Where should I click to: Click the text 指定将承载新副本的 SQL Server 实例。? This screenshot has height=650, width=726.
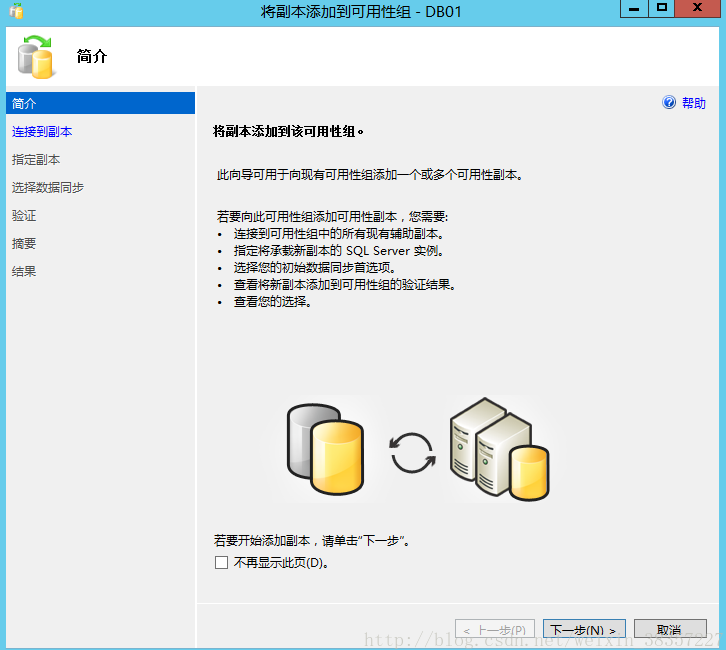[339, 251]
